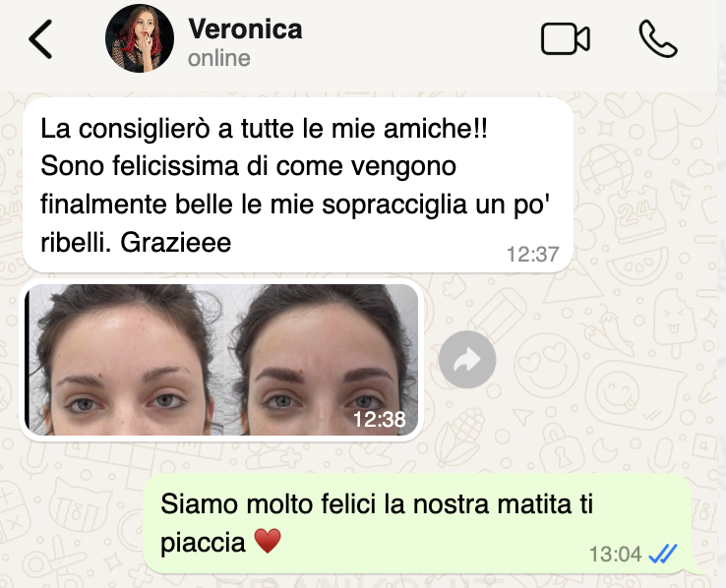Select the incoming message starting La consiglierò

pyautogui.click(x=298, y=185)
